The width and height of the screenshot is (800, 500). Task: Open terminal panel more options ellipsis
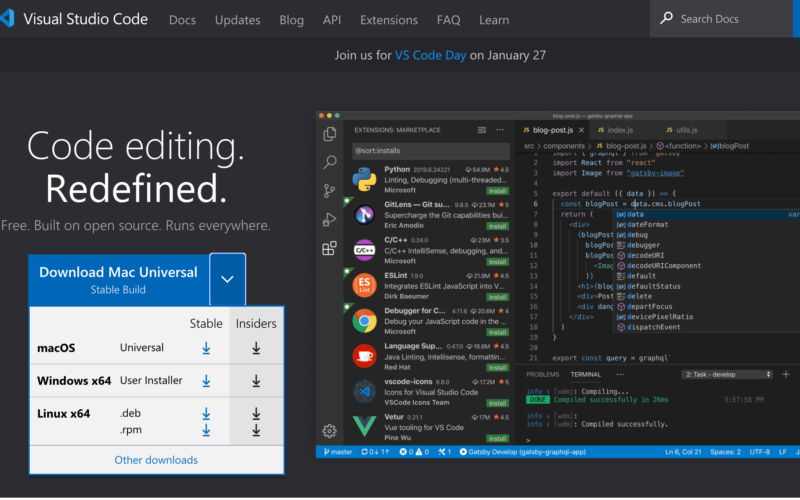point(620,374)
